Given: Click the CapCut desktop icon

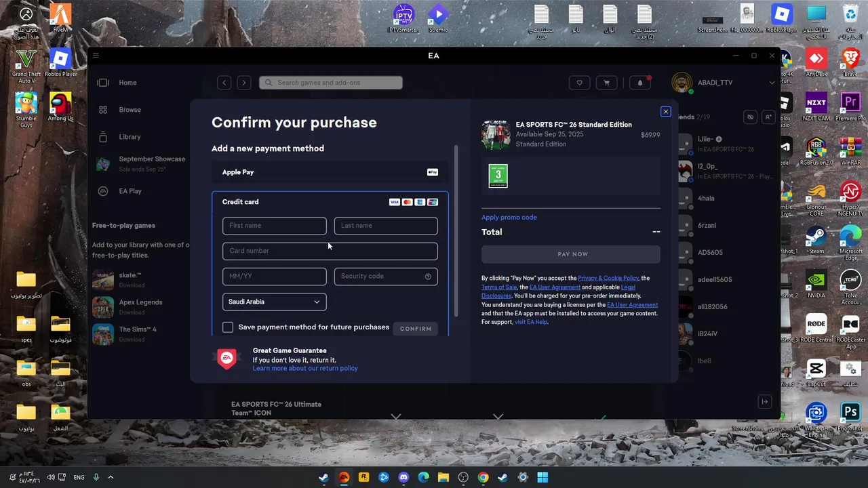Looking at the screenshot, I should [x=816, y=372].
